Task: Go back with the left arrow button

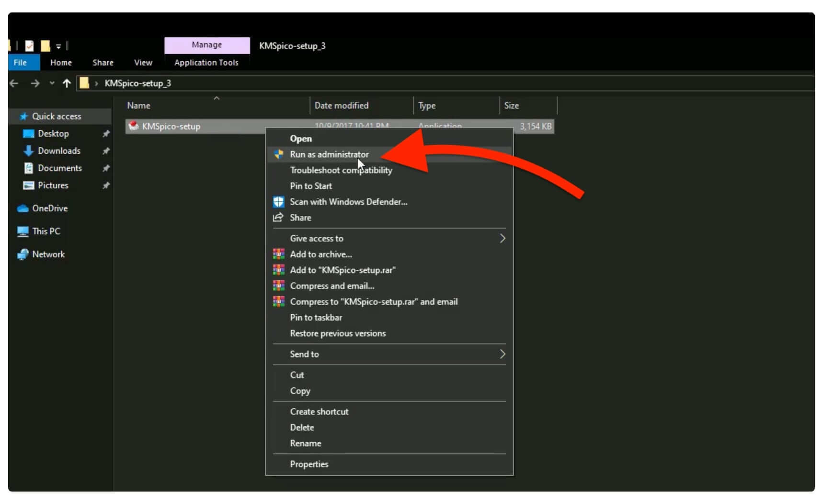Action: coord(14,83)
